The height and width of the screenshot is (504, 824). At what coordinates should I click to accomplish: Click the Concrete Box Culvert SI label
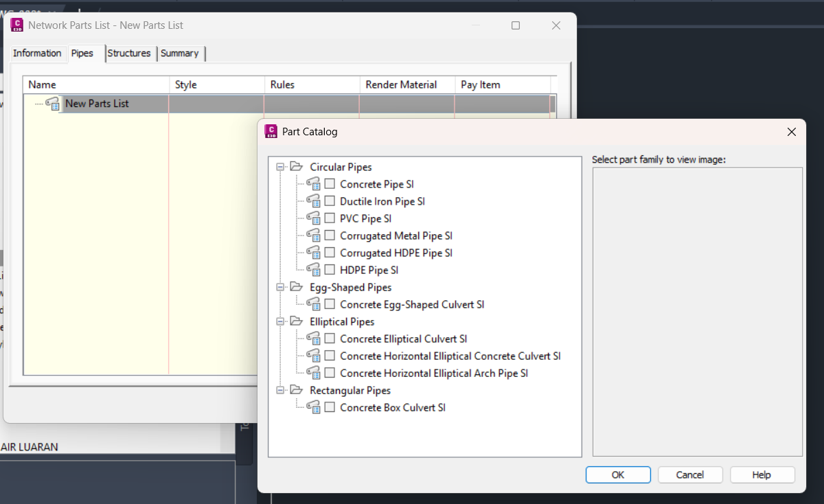393,407
